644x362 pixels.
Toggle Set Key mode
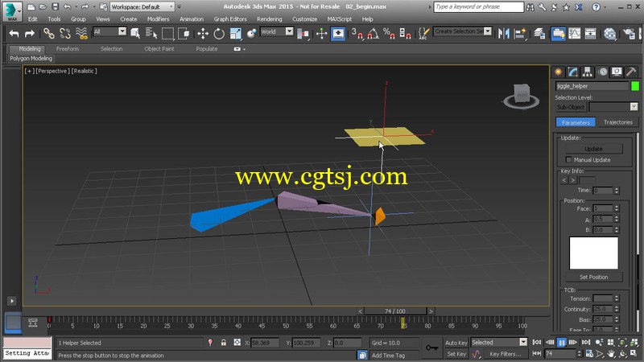[456, 354]
